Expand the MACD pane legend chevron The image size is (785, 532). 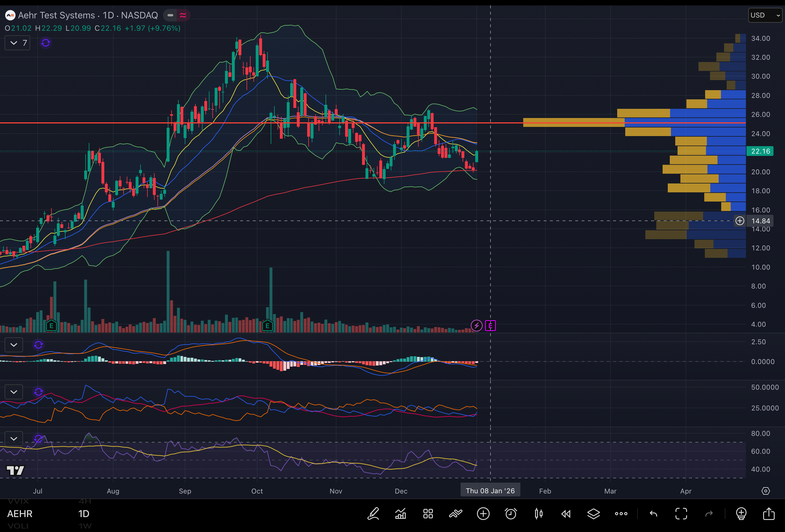[x=14, y=345]
